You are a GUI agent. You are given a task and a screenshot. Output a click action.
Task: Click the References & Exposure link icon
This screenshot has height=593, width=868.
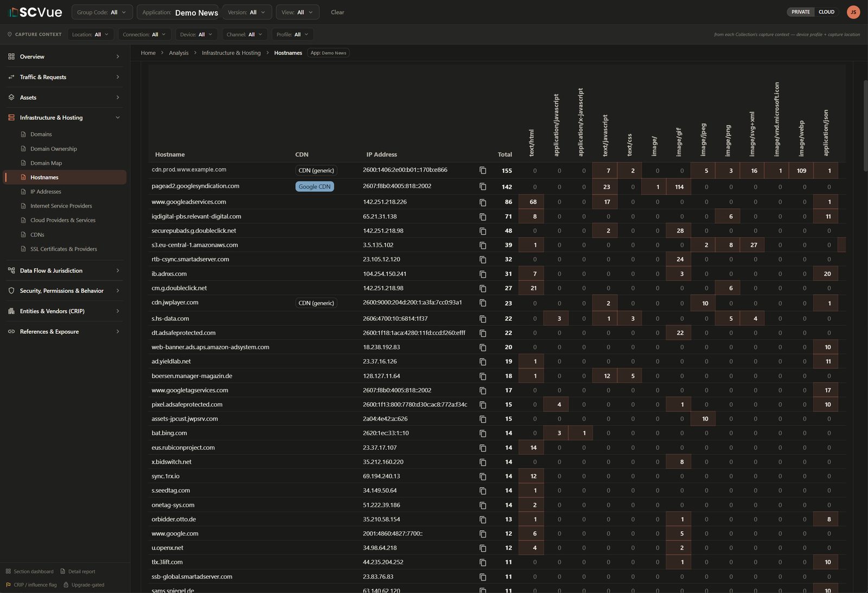point(11,332)
